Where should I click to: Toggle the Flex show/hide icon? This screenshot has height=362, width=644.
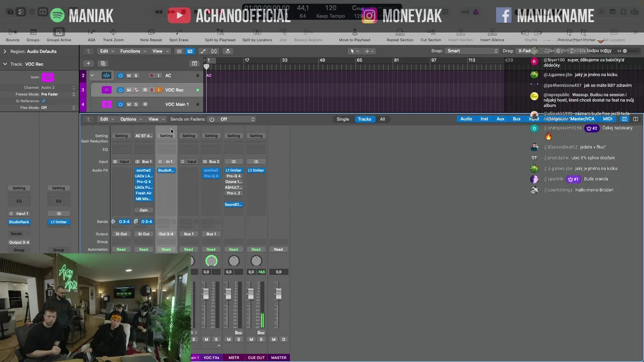coord(214,51)
